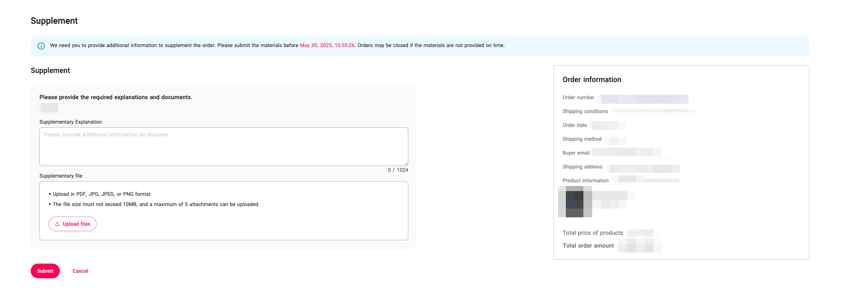This screenshot has height=299, width=868.
Task: Click the Supplementary Explanation label
Action: 70,122
